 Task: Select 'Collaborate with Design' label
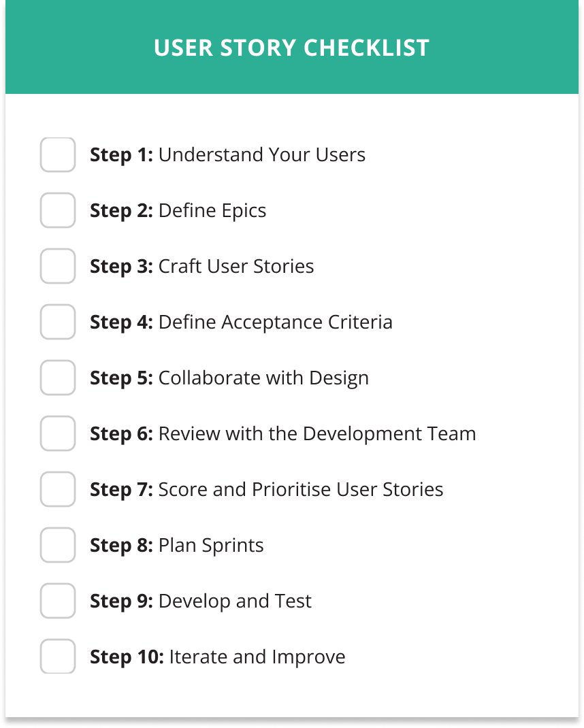tap(263, 378)
